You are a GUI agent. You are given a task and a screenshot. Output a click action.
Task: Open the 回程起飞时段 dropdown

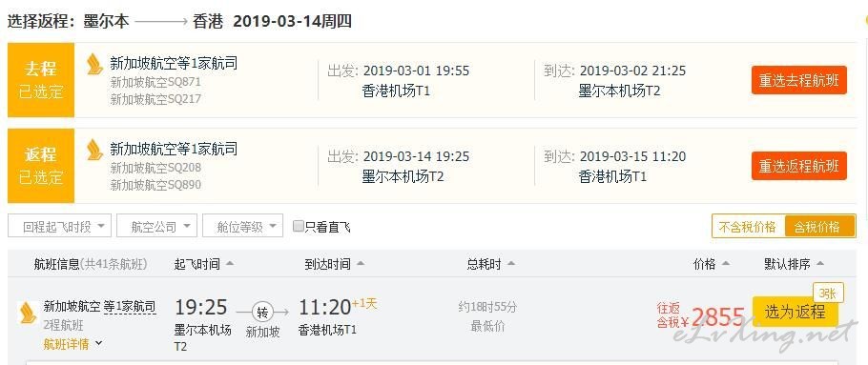pos(60,226)
